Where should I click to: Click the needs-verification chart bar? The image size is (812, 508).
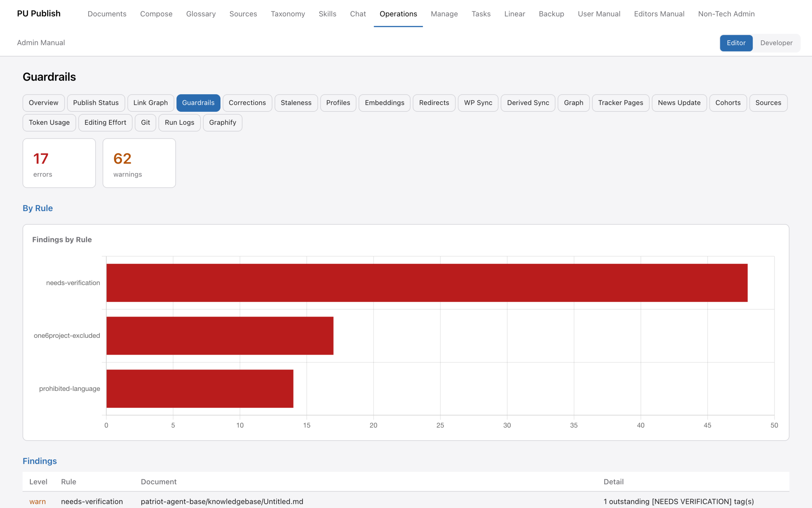click(x=427, y=283)
